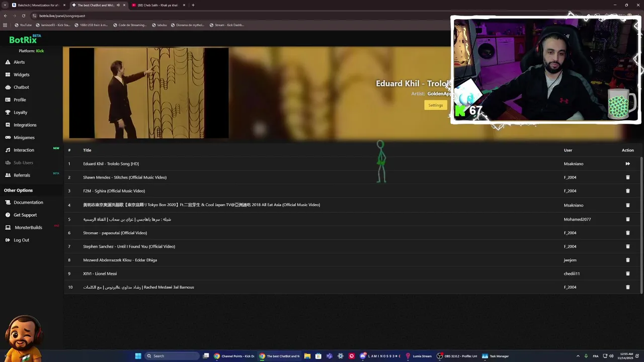This screenshot has width=644, height=362.
Task: Delete Stromae - papaoutai from the queue
Action: [627, 233]
